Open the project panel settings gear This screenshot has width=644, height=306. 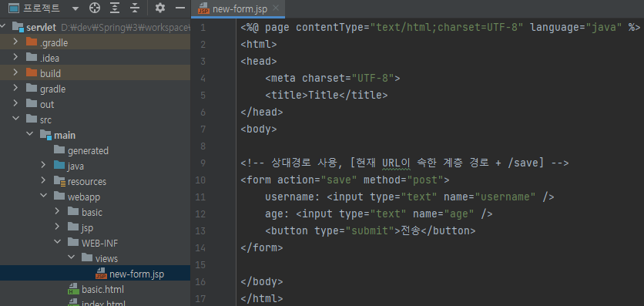159,8
